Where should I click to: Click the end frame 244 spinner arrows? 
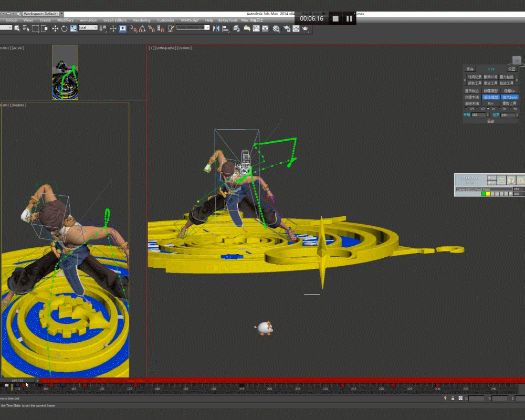517,115
